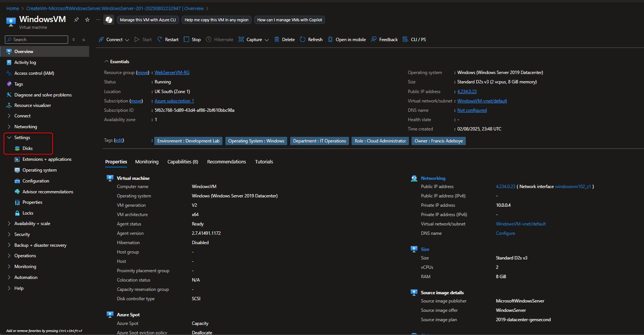This screenshot has width=644, height=335.
Task: Click Help me copy this VM in any region
Action: click(x=216, y=20)
